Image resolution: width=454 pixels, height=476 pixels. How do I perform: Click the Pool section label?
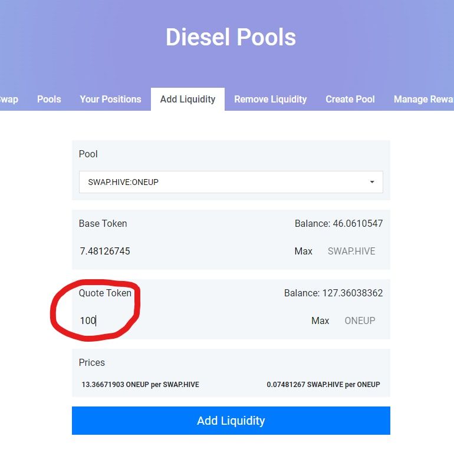[x=88, y=154]
